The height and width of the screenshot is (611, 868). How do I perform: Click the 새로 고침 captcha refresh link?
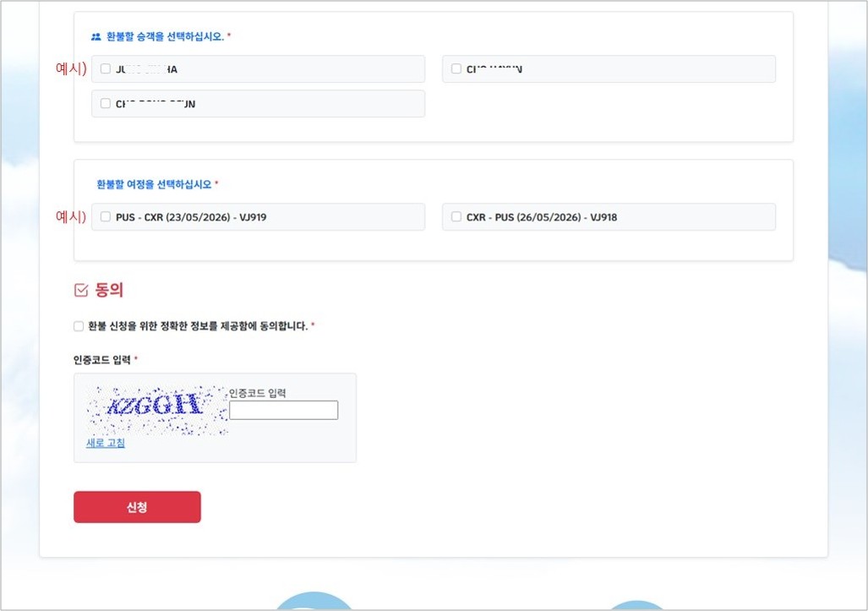[x=106, y=443]
